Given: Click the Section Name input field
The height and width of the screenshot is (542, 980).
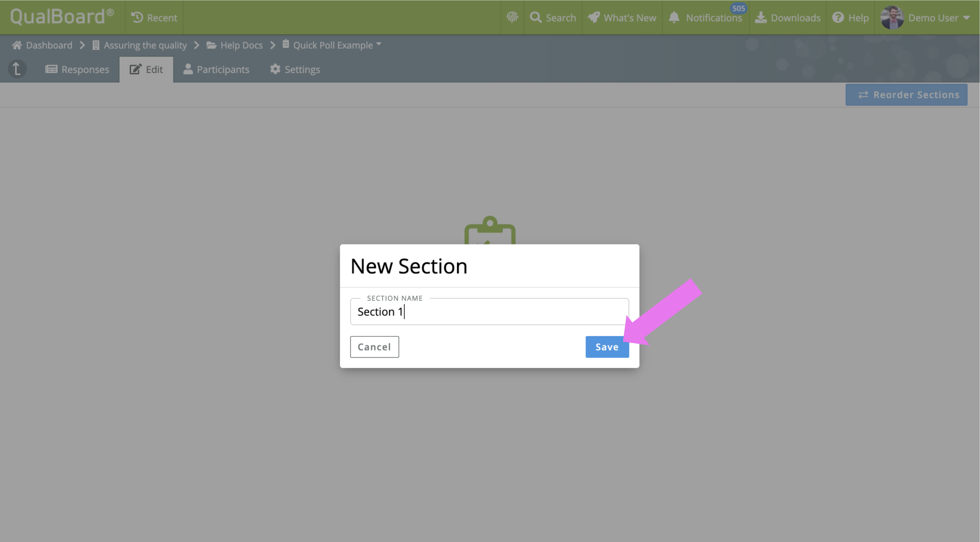Looking at the screenshot, I should pyautogui.click(x=489, y=311).
